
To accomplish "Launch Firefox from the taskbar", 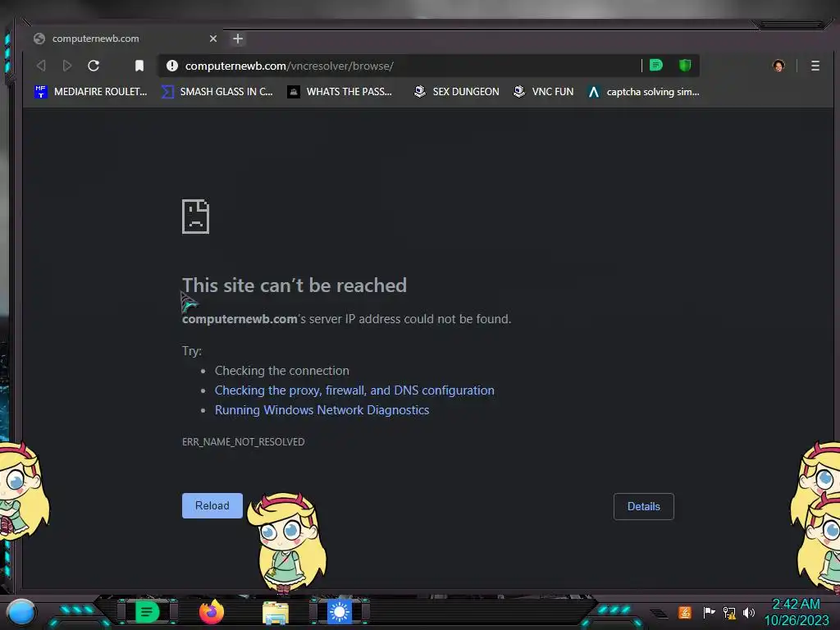I will pyautogui.click(x=212, y=612).
